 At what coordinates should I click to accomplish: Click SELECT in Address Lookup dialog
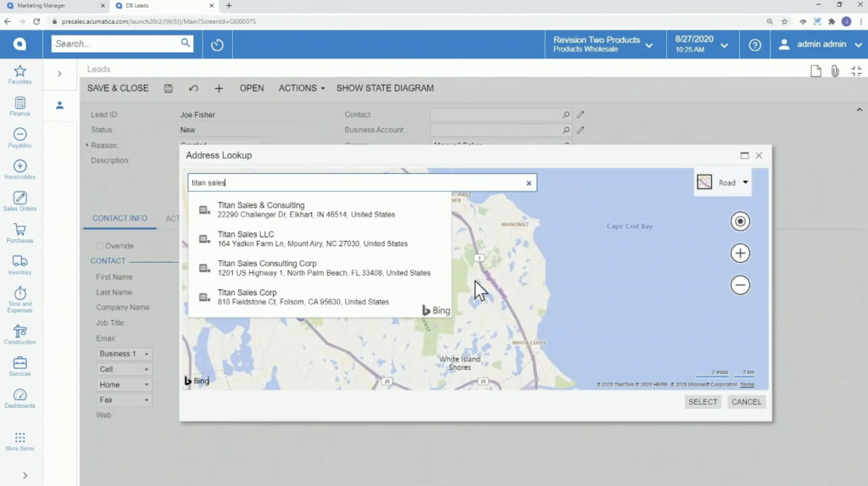pos(703,402)
